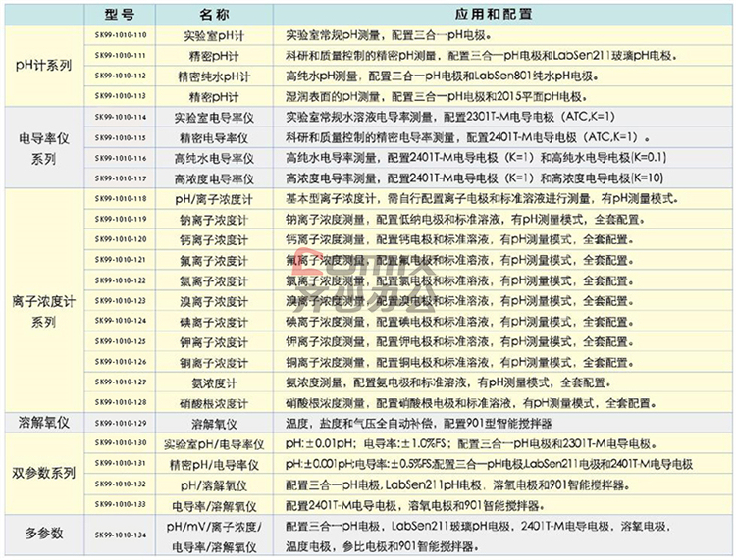Viewport: 736px width, 560px height.
Task: Select the 实验室电导率仪 name cell
Action: (214, 118)
